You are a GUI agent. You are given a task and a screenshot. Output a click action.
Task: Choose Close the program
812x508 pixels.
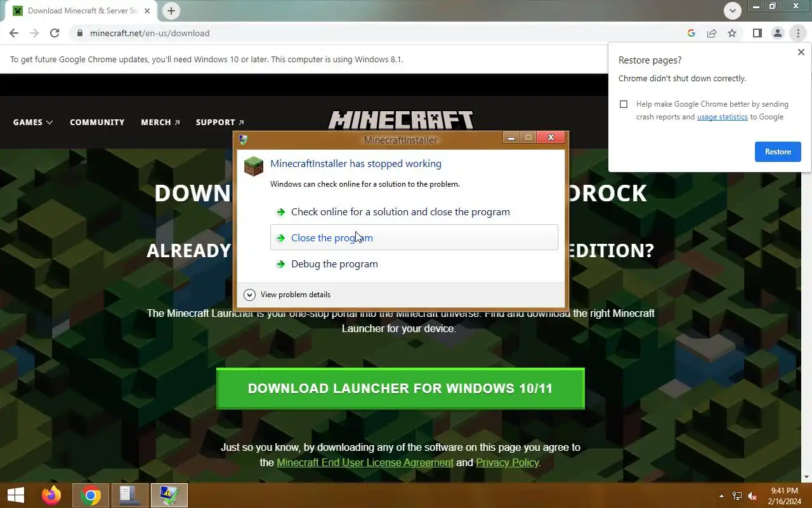click(x=414, y=237)
